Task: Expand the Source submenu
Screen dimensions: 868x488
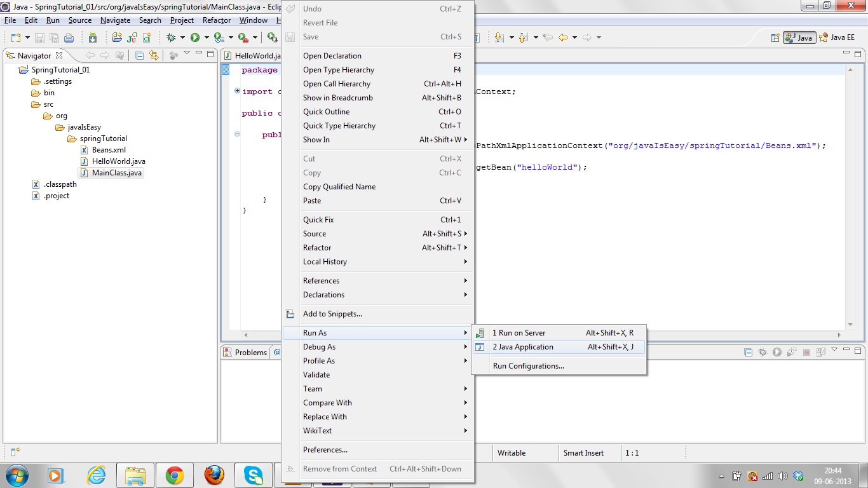Action: tap(378, 234)
